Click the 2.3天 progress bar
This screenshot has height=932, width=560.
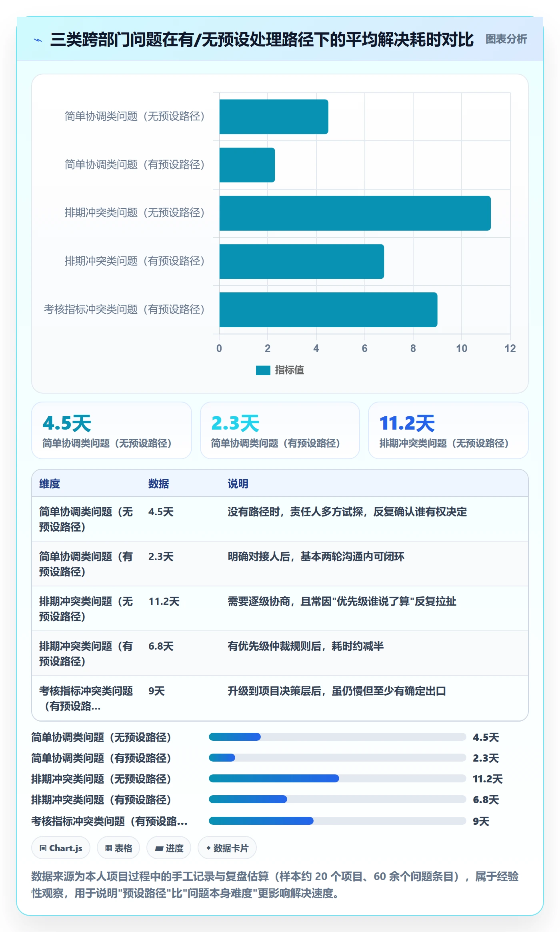337,758
